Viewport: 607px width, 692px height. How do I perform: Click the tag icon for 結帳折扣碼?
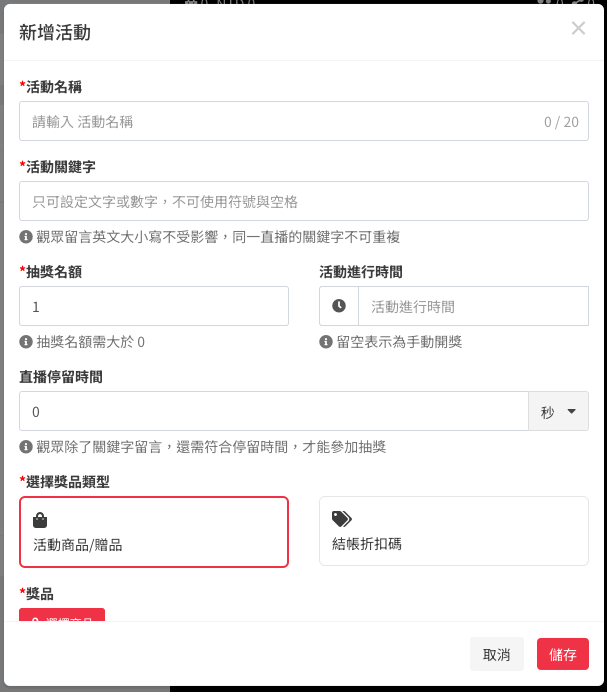pyautogui.click(x=342, y=519)
